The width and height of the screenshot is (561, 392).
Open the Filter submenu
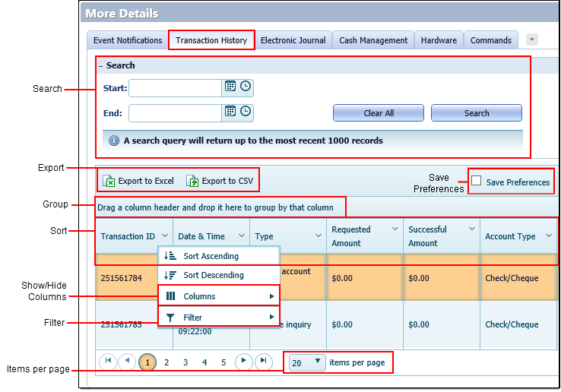click(x=219, y=318)
